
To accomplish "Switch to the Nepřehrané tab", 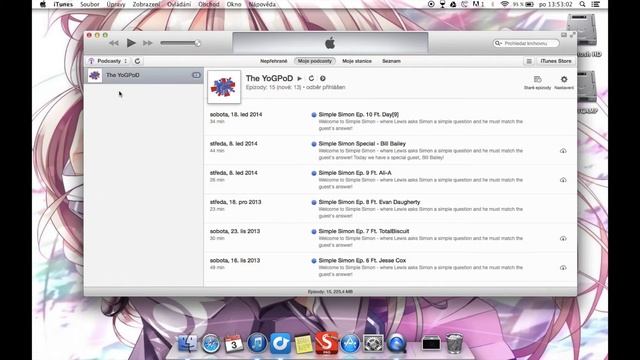I will 273,61.
